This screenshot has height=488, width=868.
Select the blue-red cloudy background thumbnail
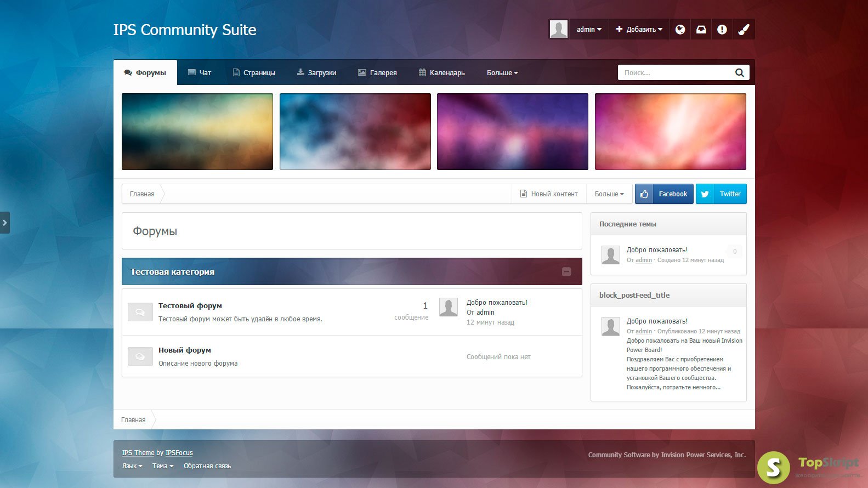point(355,132)
